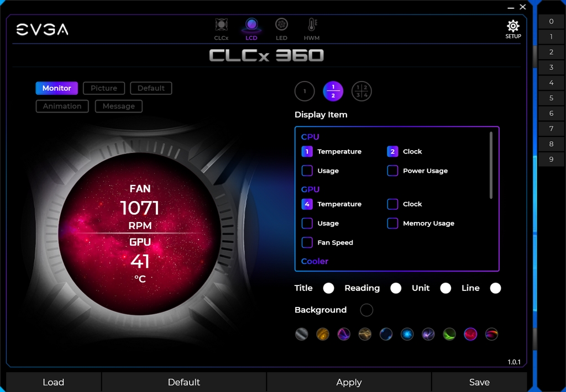Select the Picture mode tab
566x392 pixels.
pyautogui.click(x=104, y=88)
